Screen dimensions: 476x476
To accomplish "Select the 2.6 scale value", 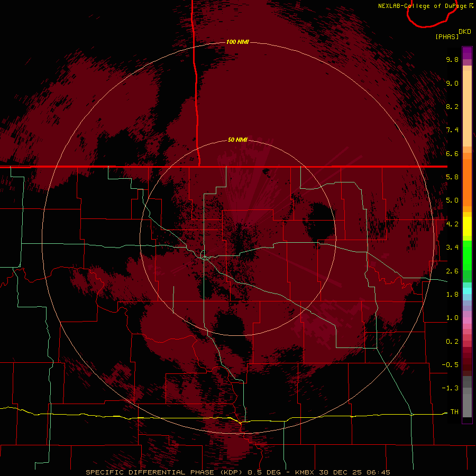I will (x=452, y=271).
